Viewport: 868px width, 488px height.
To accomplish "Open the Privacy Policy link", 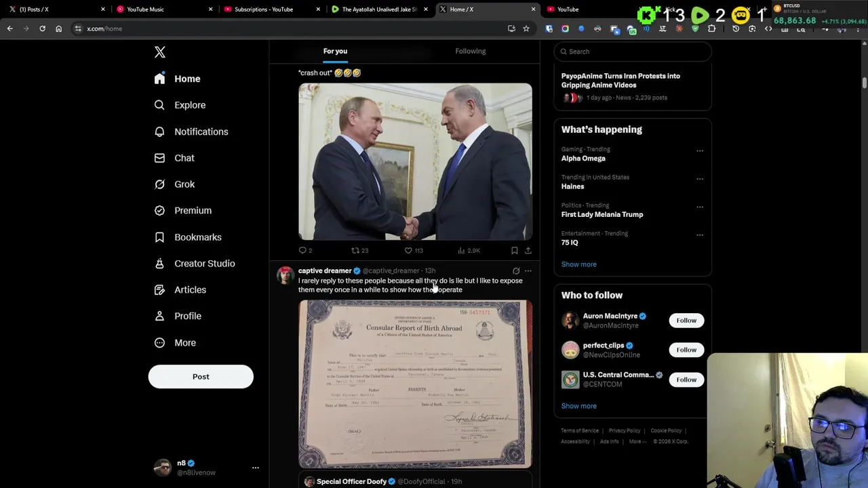I will (625, 430).
